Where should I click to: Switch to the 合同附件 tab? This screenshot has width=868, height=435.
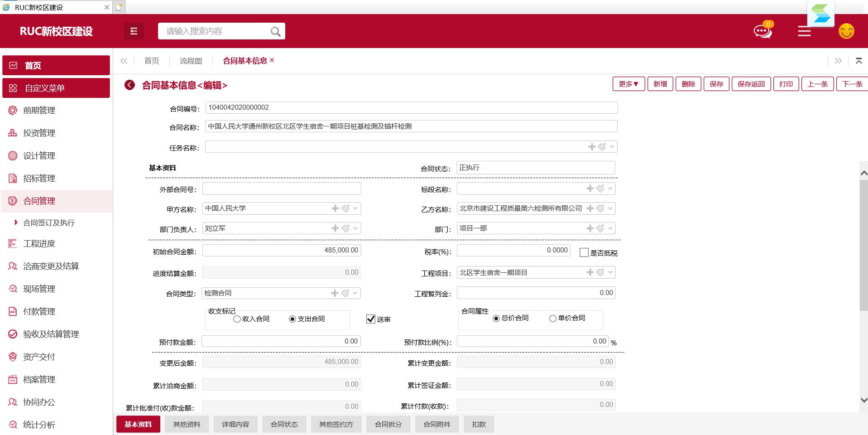point(437,424)
